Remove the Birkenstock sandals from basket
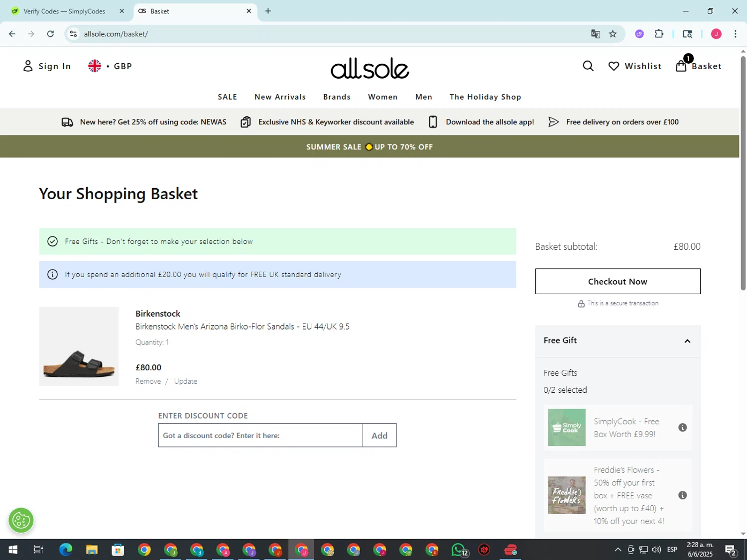 [148, 381]
